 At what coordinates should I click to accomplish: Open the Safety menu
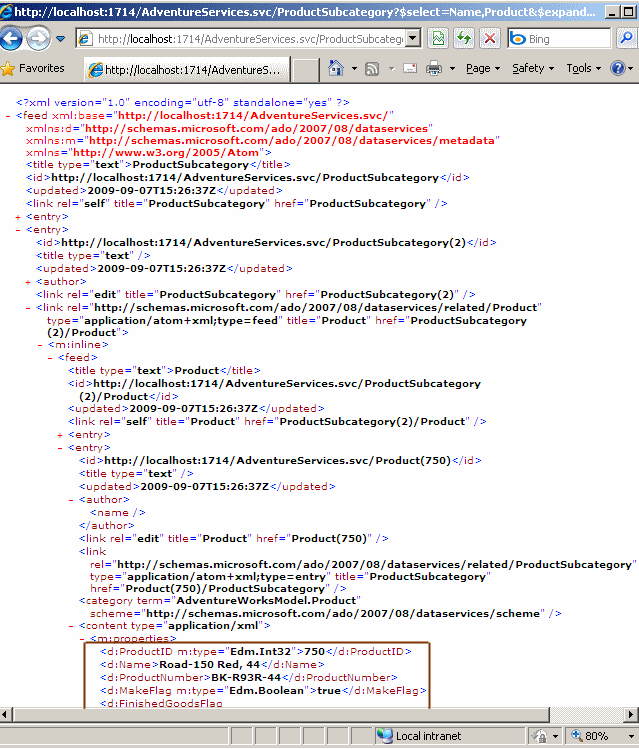(x=533, y=69)
